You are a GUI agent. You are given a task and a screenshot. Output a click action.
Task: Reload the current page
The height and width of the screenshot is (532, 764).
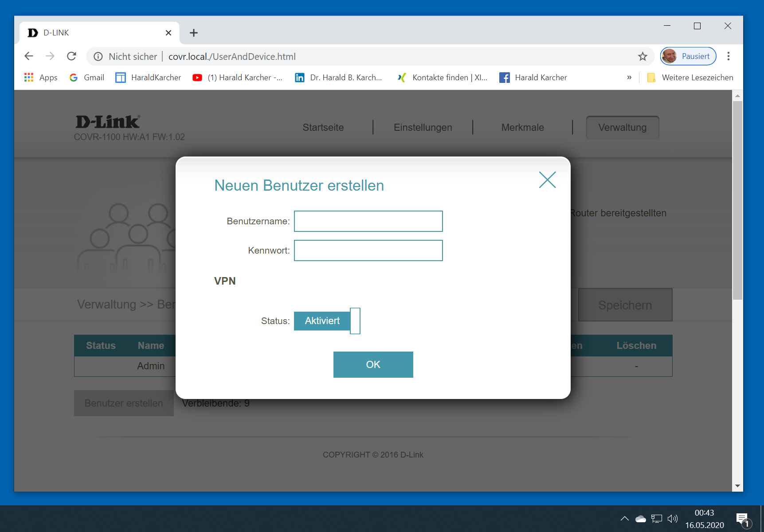71,56
